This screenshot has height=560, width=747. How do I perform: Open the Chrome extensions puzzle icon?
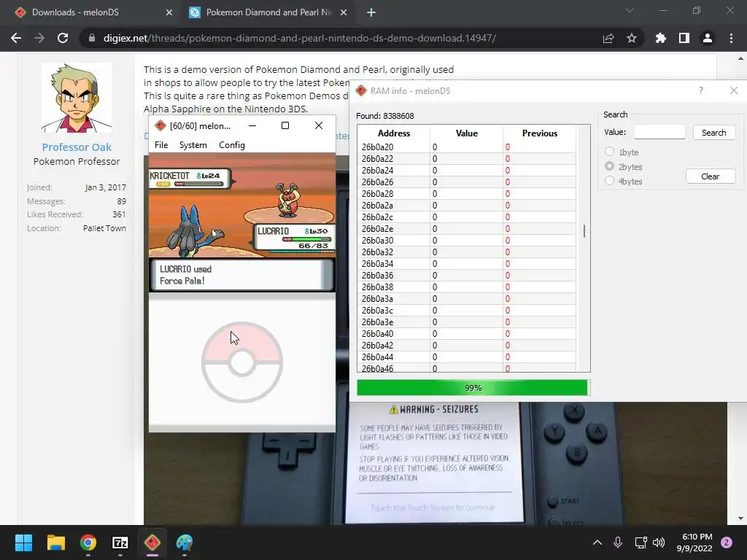click(660, 38)
